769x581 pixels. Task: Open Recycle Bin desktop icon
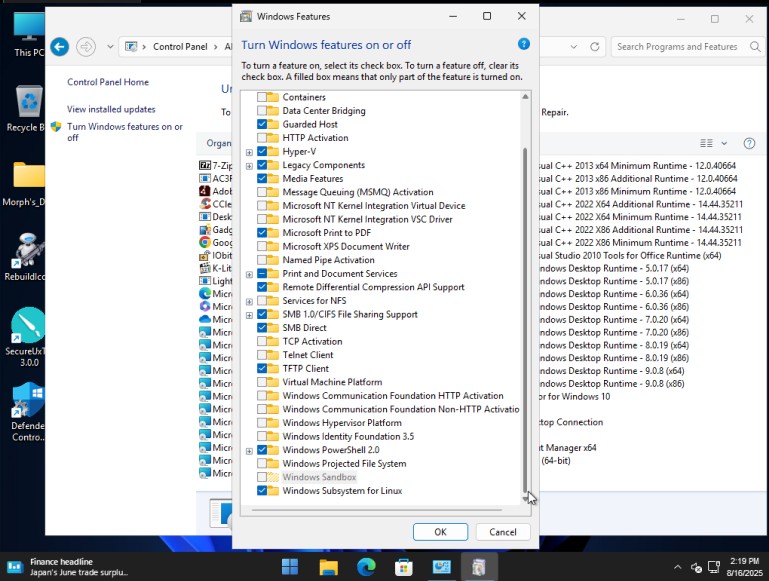click(x=27, y=109)
